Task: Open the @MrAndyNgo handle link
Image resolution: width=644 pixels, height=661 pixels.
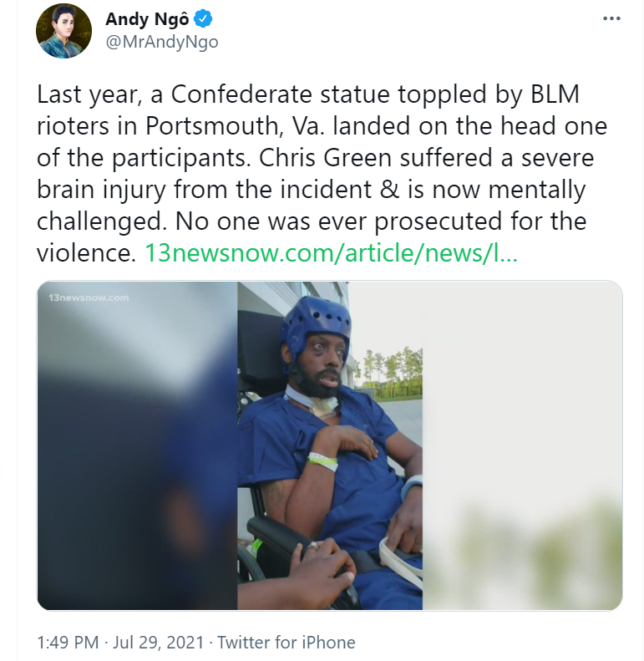Action: point(162,42)
